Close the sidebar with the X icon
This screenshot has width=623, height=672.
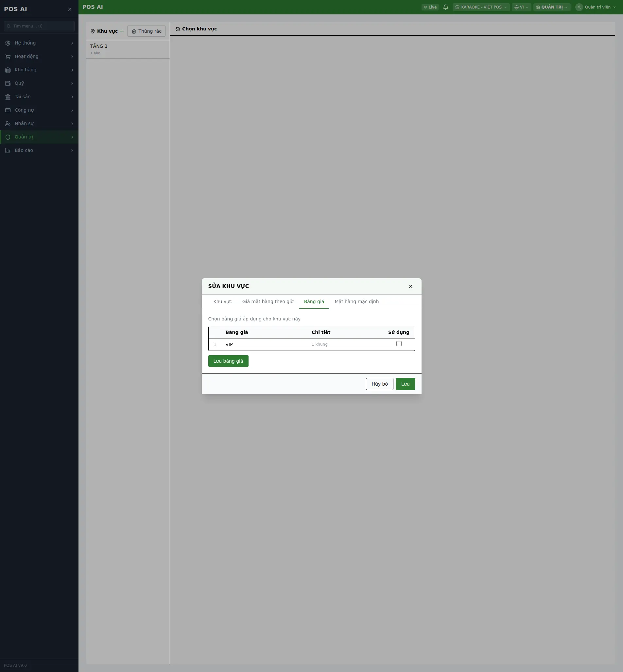click(x=69, y=9)
